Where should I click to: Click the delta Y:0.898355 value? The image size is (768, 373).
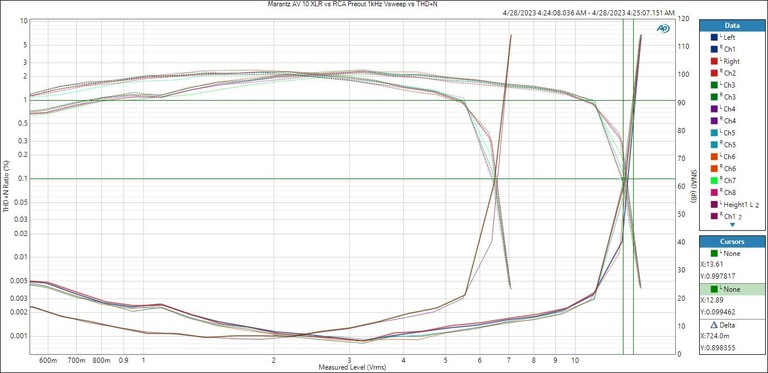(719, 348)
